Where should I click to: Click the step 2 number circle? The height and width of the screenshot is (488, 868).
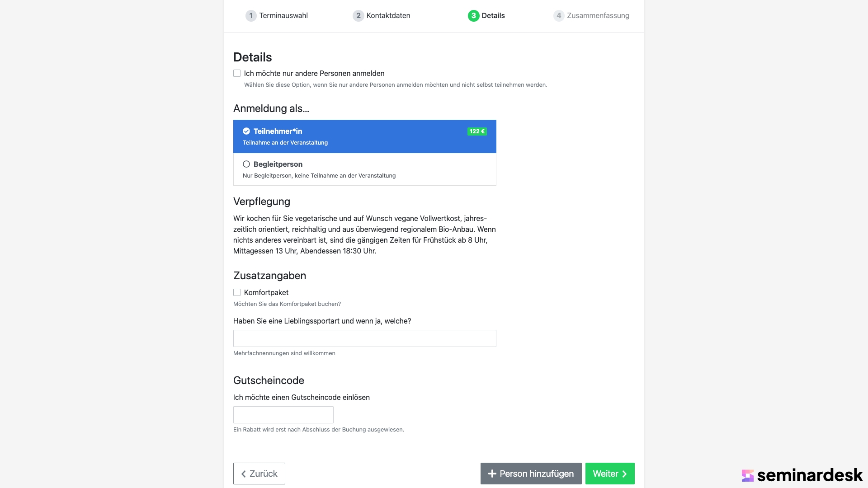[358, 16]
